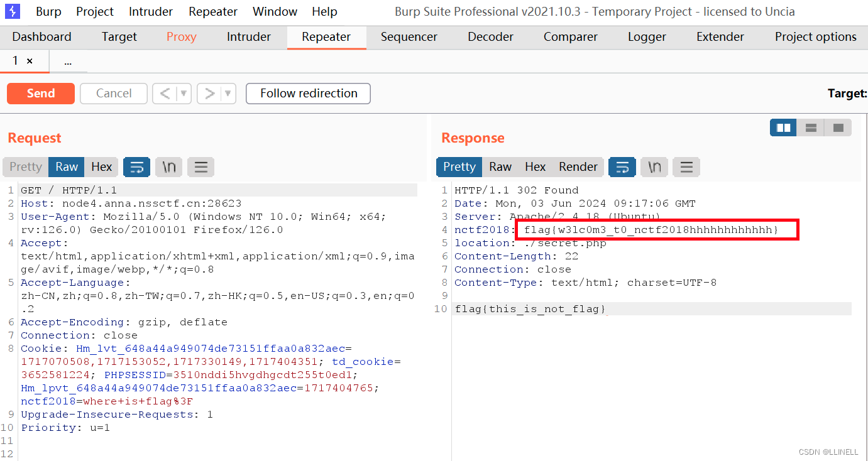The width and height of the screenshot is (868, 461).
Task: Click the Upgrade-Insecure-Requests header line
Action: click(x=117, y=415)
